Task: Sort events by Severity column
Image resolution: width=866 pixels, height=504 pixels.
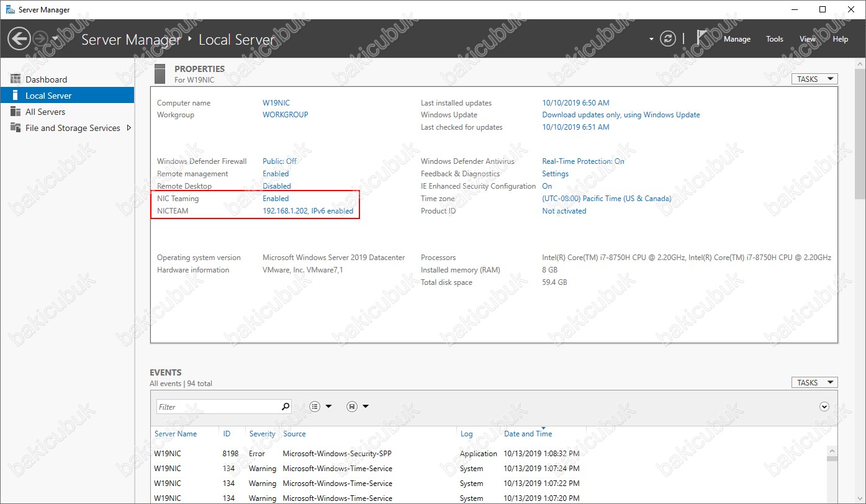Action: (x=262, y=434)
